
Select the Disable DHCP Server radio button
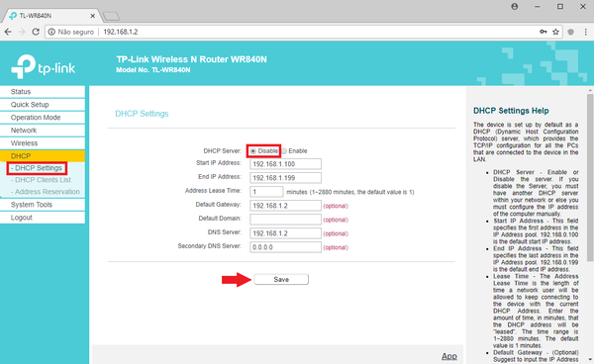(253, 151)
